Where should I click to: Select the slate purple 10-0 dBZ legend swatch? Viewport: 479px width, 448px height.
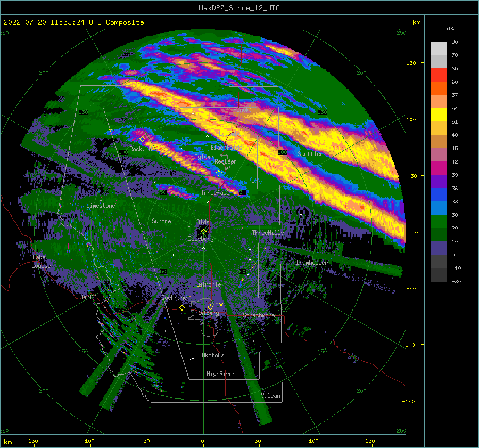tap(439, 248)
